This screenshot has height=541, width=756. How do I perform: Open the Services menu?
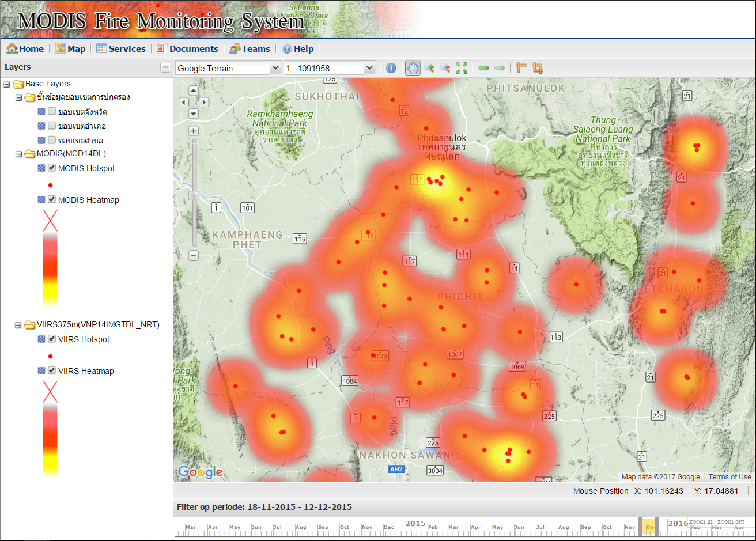(121, 49)
